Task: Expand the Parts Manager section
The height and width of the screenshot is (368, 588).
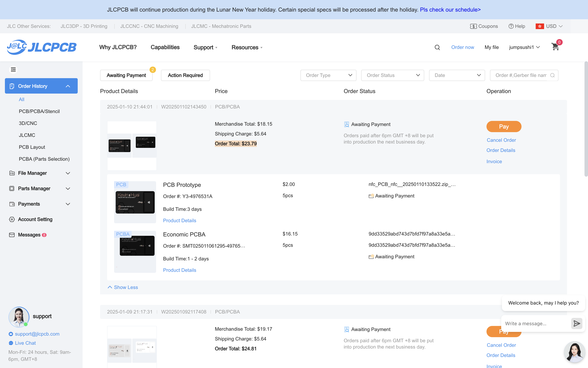Action: click(x=68, y=188)
